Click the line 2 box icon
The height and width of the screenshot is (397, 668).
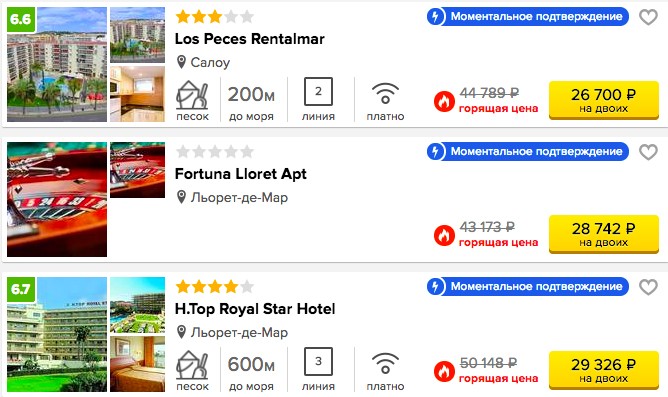click(x=318, y=91)
